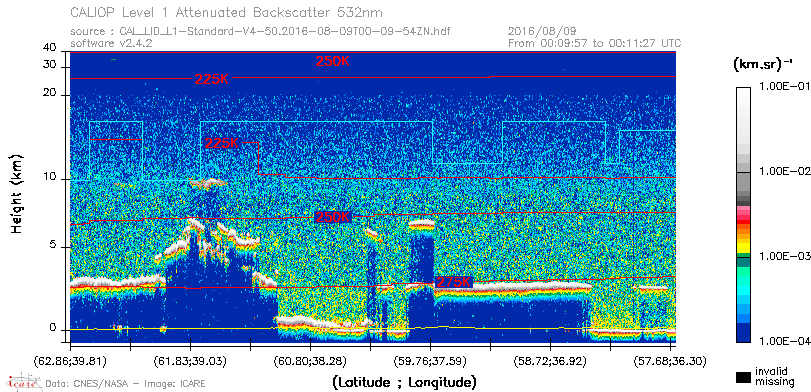Click the '(60.80;38.28)' tick label

310,360
